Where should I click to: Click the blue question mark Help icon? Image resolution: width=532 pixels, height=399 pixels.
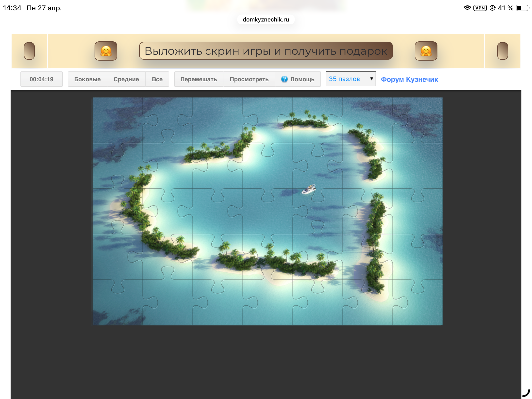(x=284, y=79)
